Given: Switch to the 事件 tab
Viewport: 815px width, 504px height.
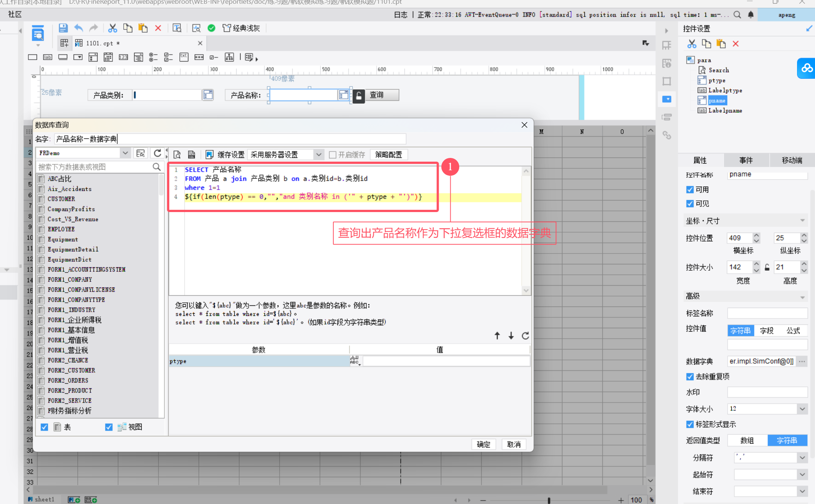Looking at the screenshot, I should (x=746, y=160).
